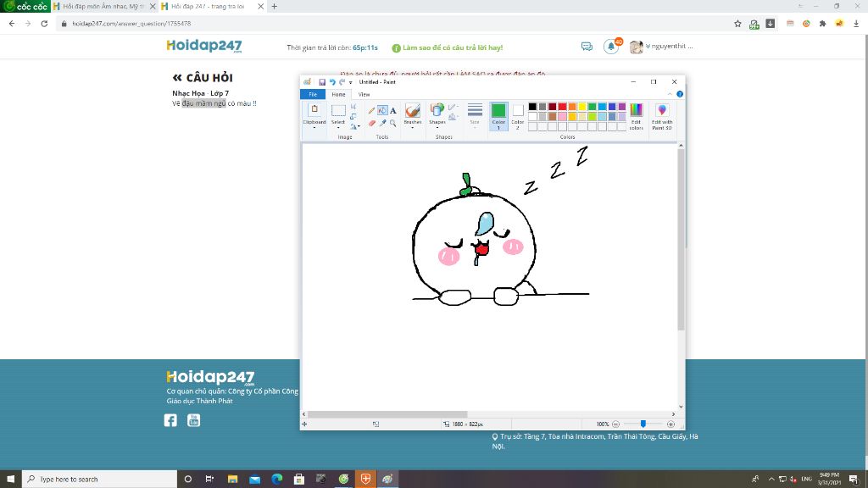Bookmark page with the star icon
868x488 pixels.
coord(738,24)
